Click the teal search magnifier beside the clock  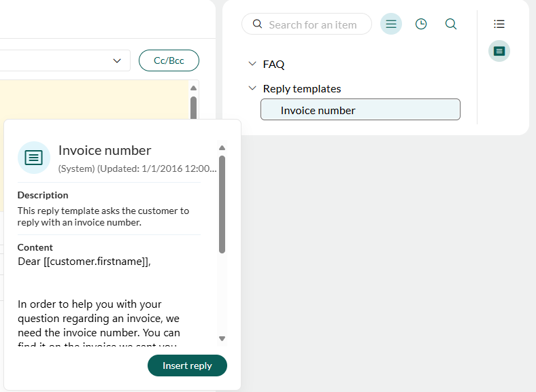click(451, 24)
